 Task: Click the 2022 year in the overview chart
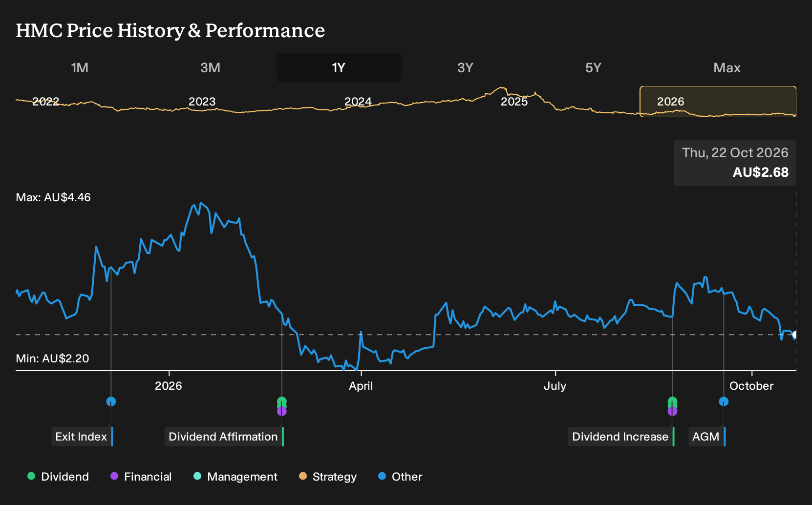coord(45,102)
